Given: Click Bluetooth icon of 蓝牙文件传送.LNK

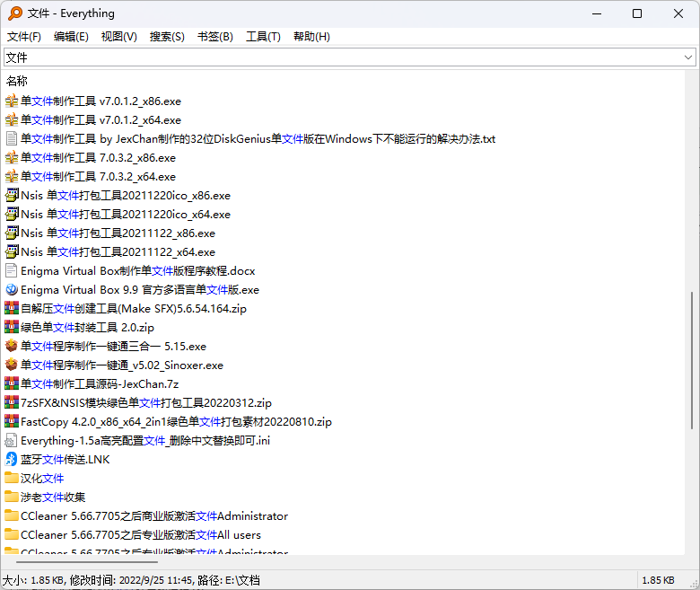Looking at the screenshot, I should click(11, 459).
